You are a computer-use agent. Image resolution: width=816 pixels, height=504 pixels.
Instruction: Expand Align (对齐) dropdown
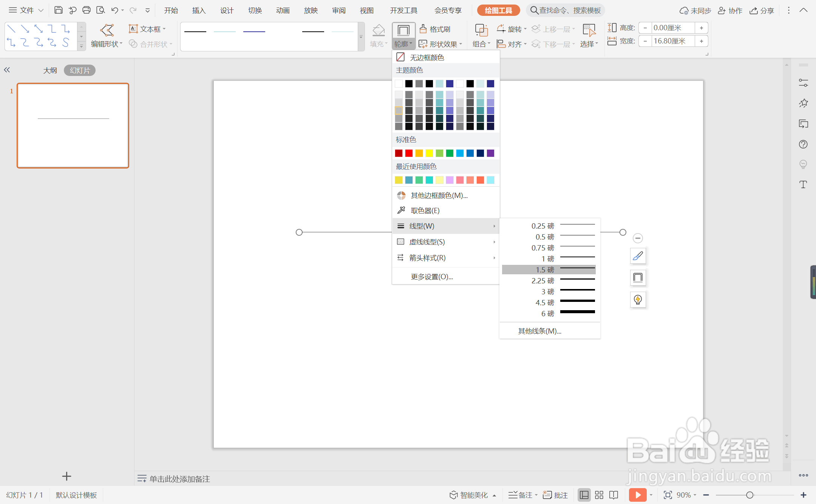(x=512, y=44)
